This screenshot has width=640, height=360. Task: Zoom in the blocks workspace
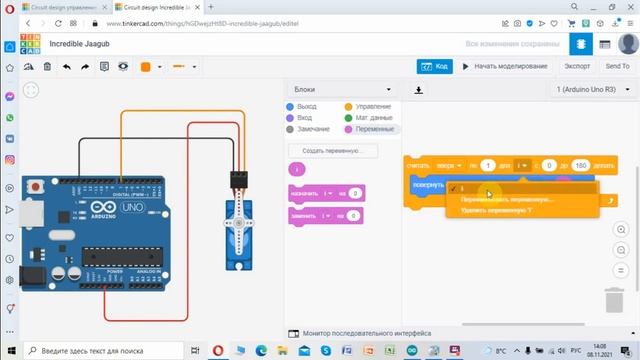point(621,230)
